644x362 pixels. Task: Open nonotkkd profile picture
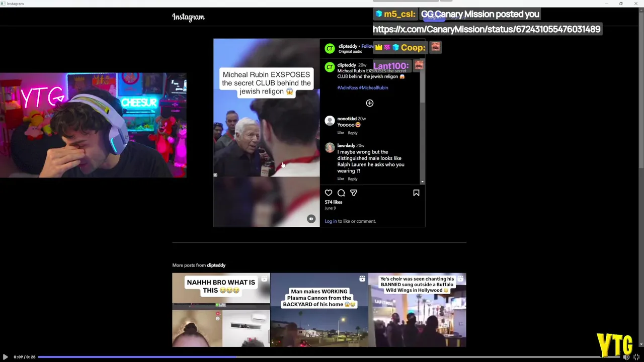click(330, 121)
